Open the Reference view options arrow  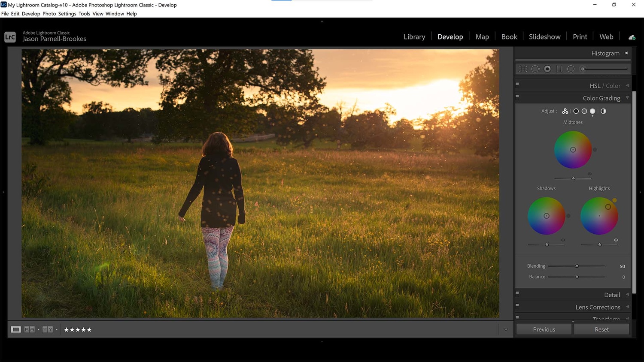[38, 329]
